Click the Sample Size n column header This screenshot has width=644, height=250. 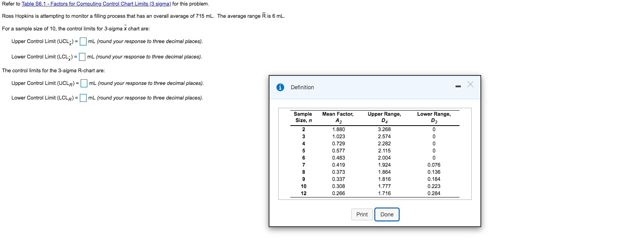303,117
